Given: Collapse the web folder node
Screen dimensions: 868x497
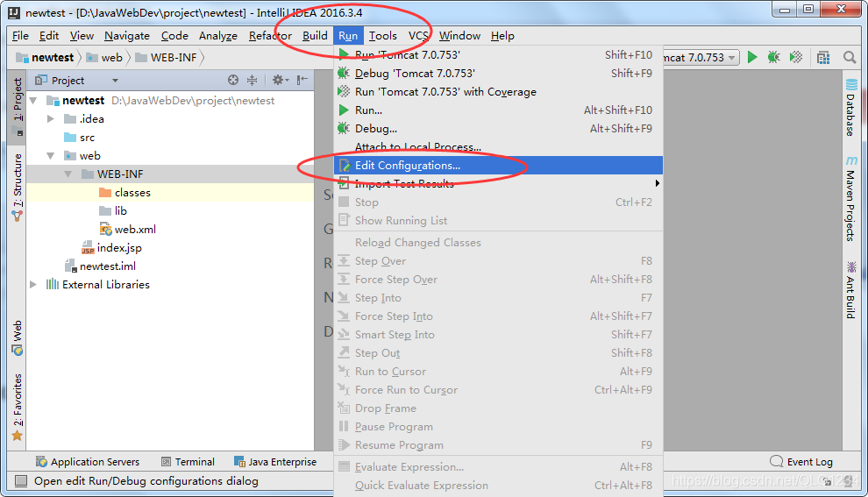Looking at the screenshot, I should pos(50,156).
